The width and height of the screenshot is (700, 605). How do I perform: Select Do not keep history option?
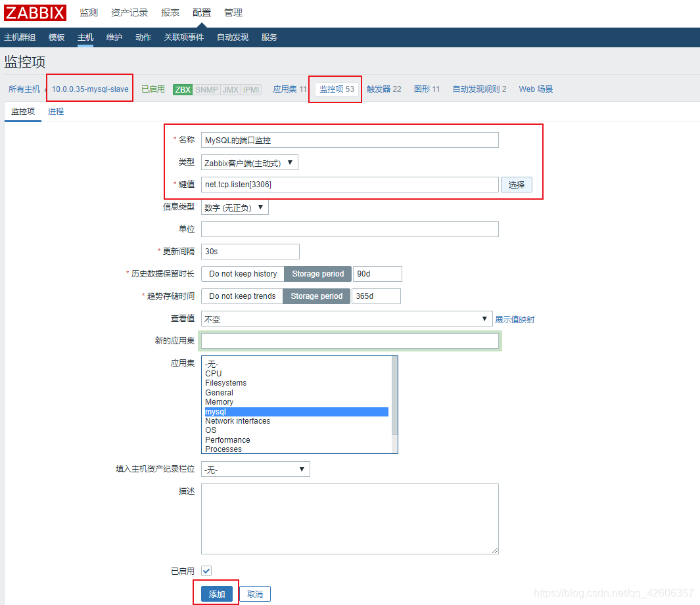[x=243, y=274]
